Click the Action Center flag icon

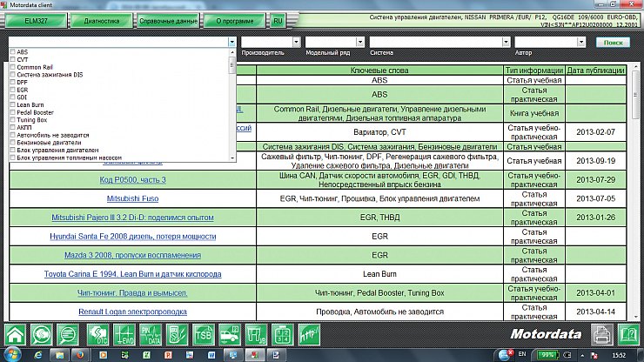click(594, 355)
